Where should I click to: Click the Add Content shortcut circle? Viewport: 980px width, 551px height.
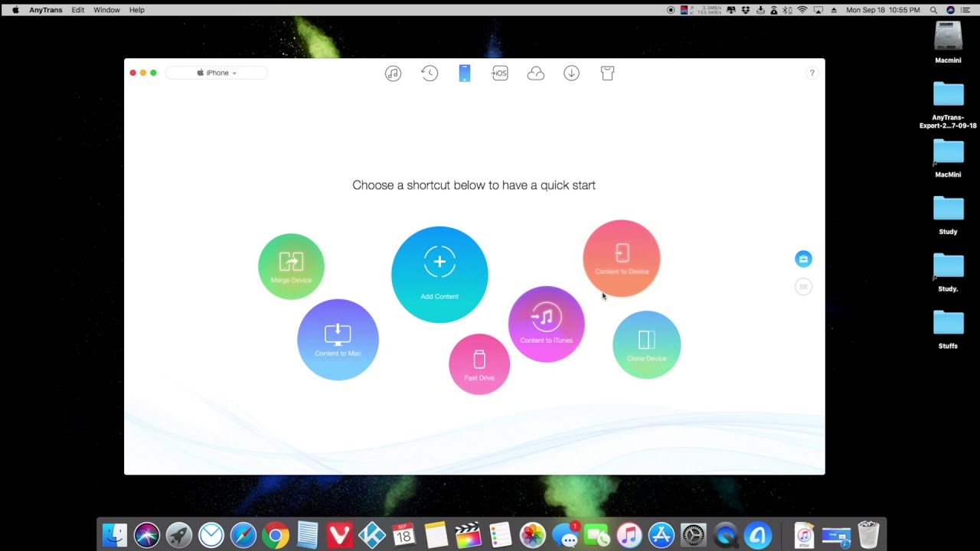coord(439,274)
